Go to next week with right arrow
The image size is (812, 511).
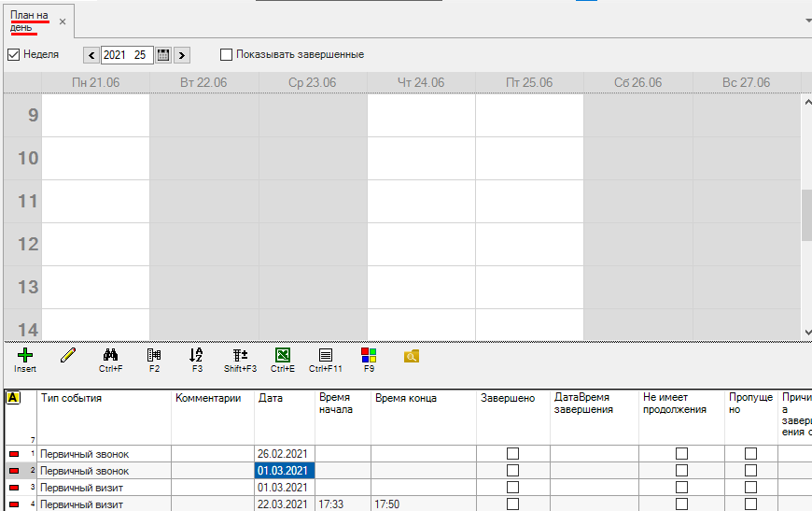[182, 54]
